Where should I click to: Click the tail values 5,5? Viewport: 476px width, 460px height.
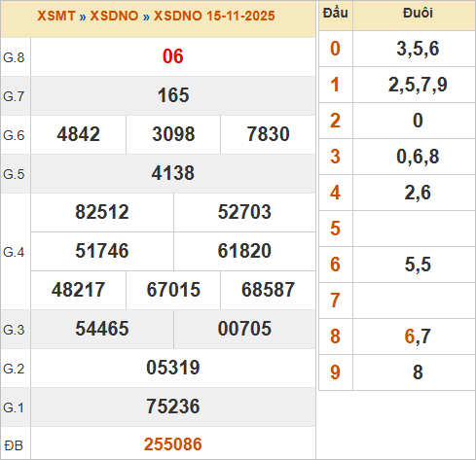(418, 265)
